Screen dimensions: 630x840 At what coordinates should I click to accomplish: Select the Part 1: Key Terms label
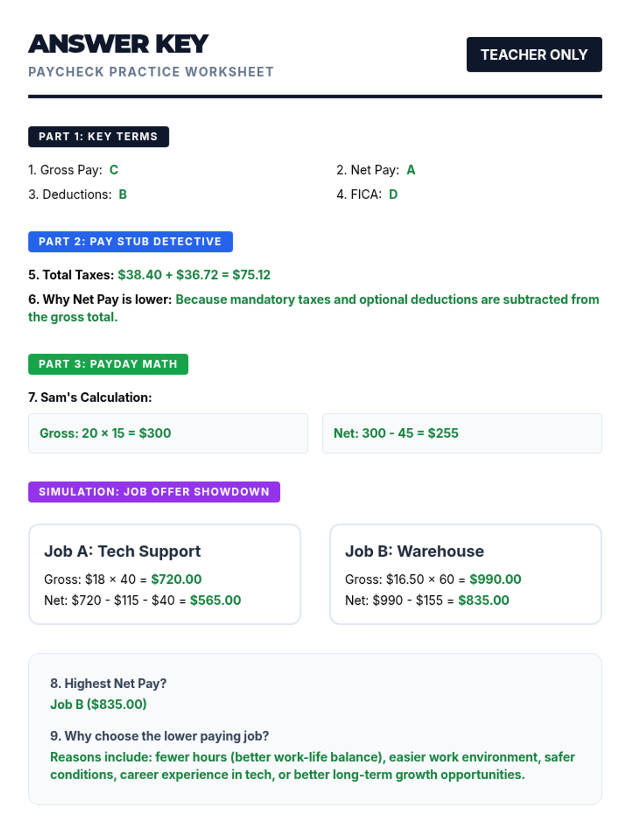pyautogui.click(x=98, y=136)
